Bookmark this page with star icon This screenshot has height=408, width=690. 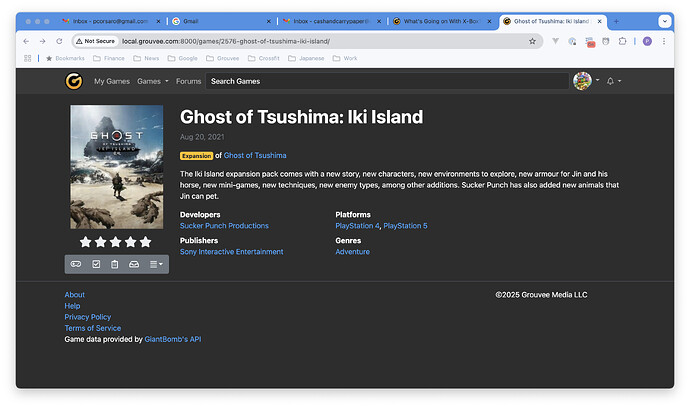(532, 41)
